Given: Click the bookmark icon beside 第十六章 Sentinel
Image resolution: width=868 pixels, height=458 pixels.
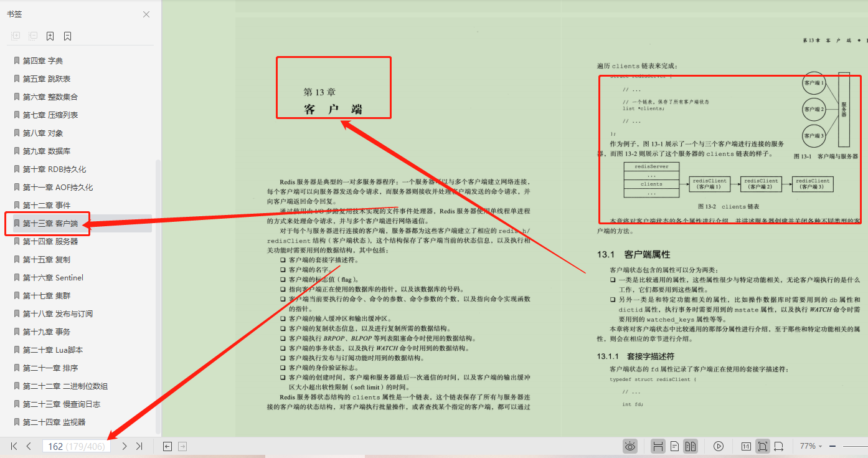Looking at the screenshot, I should tap(17, 277).
